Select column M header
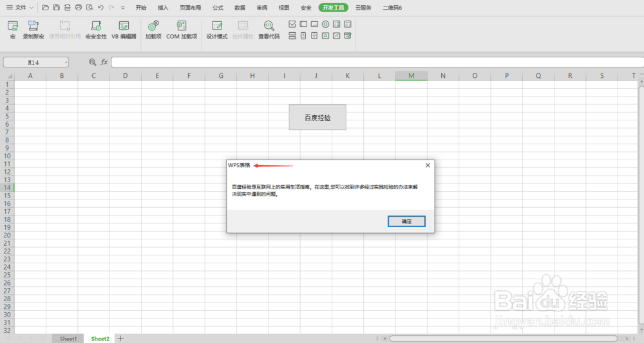This screenshot has width=644, height=343. 411,75
